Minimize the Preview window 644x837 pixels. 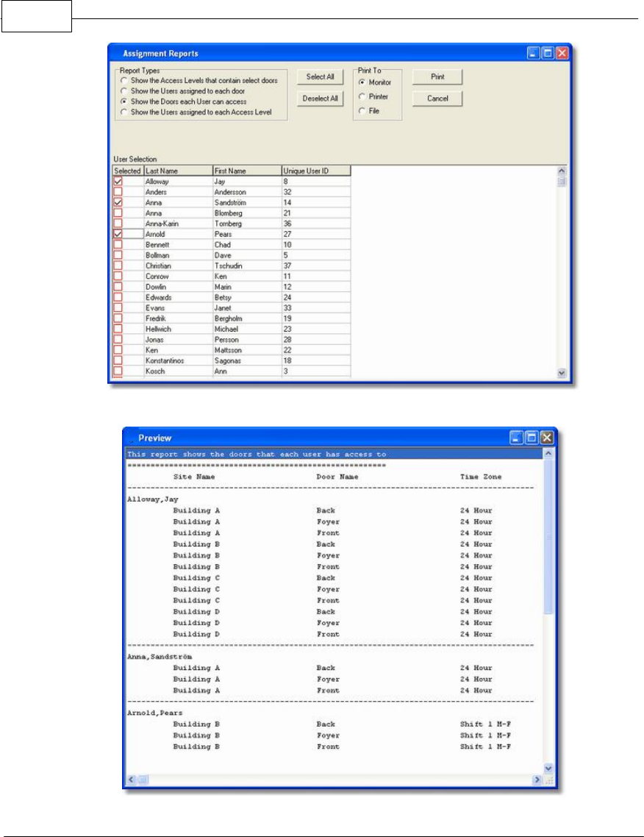point(516,438)
